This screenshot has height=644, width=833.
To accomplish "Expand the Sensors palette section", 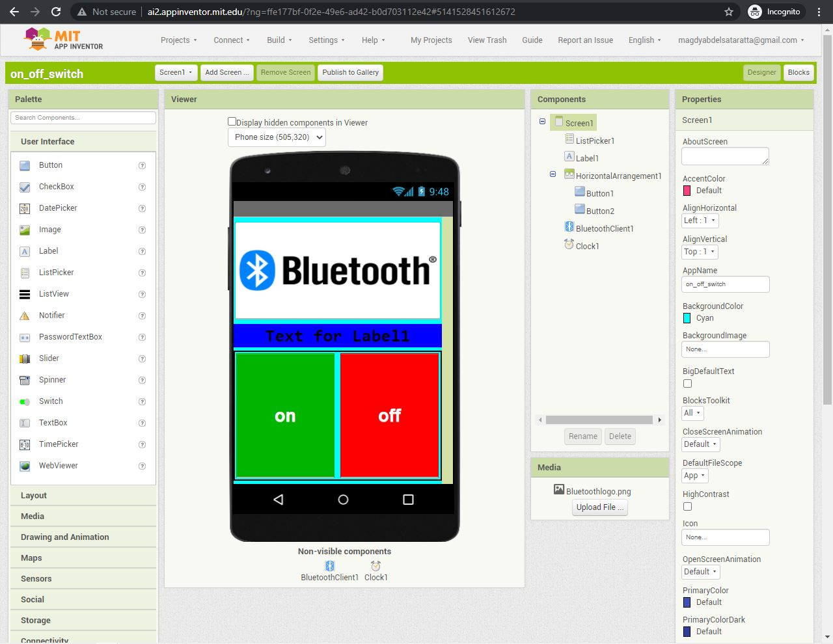I will click(83, 579).
